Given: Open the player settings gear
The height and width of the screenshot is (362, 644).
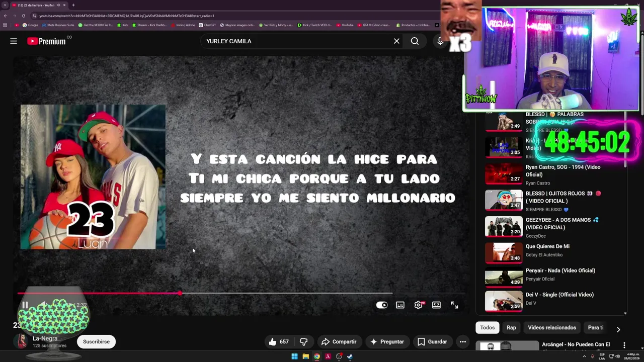Looking at the screenshot, I should pyautogui.click(x=418, y=305).
